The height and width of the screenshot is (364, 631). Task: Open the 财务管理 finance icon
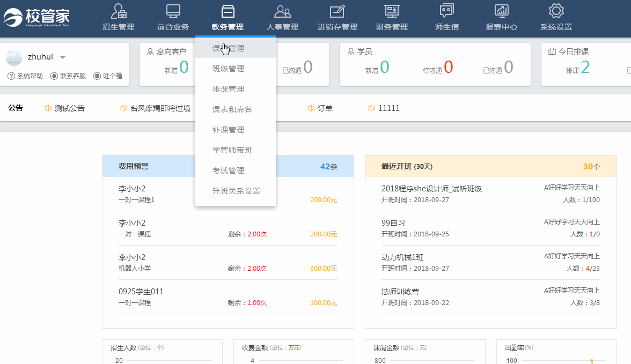coord(392,11)
